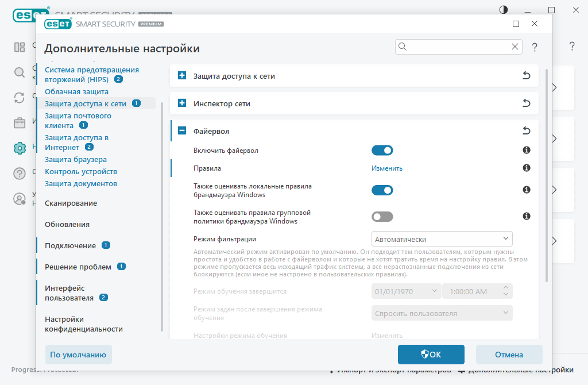Reset the 'Инспектор сети' section
The height and width of the screenshot is (385, 588).
point(527,103)
